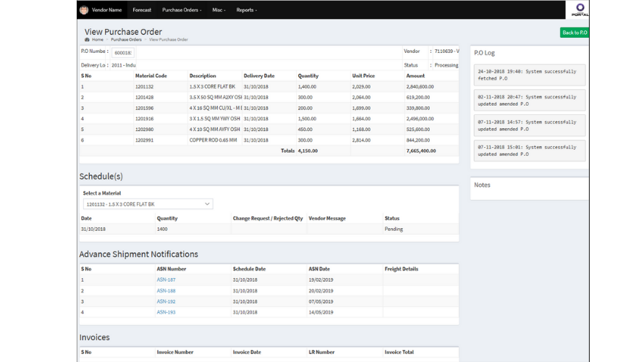Click the 02-11-2018 20:47 P.O log entry
644x362 pixels.
coord(530,100)
